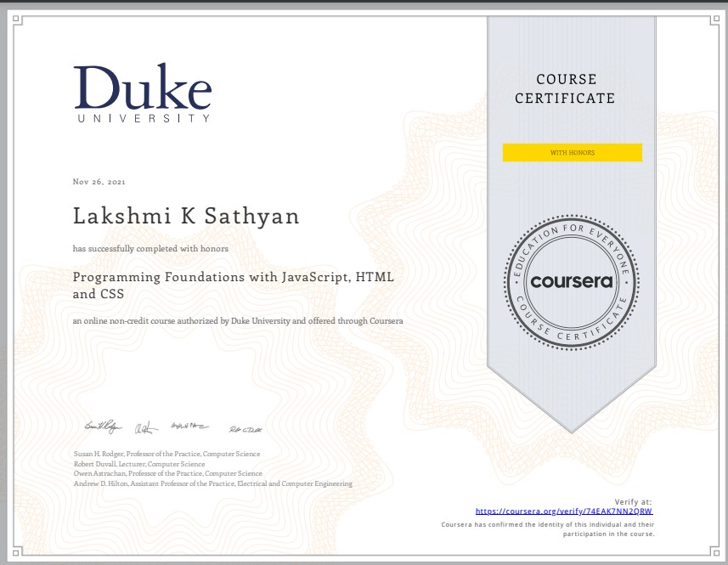Click the 'COURSE CERTIFICATE' heading
The height and width of the screenshot is (565, 728).
[565, 88]
